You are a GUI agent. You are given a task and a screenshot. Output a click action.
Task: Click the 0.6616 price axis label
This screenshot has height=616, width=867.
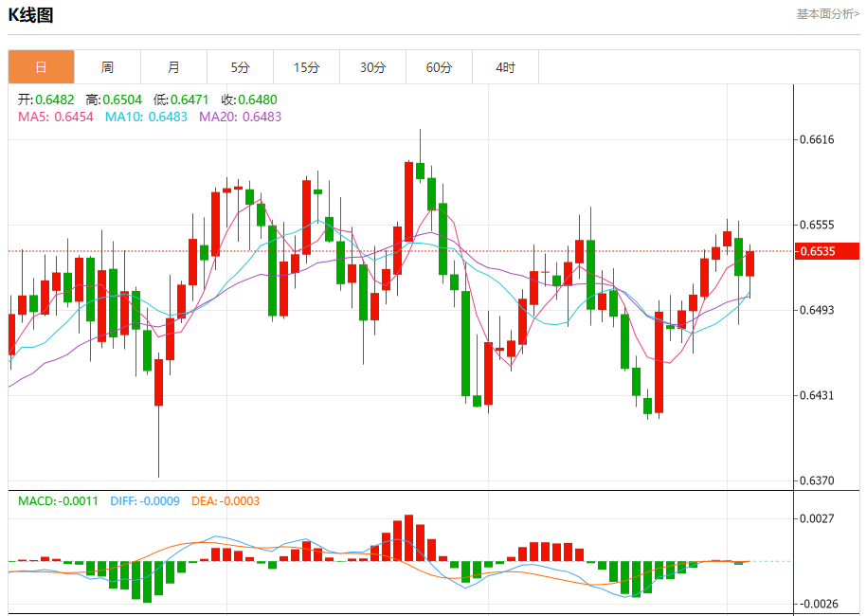817,139
